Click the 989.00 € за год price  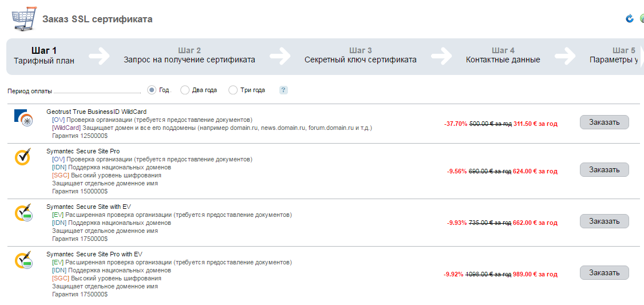point(535,274)
